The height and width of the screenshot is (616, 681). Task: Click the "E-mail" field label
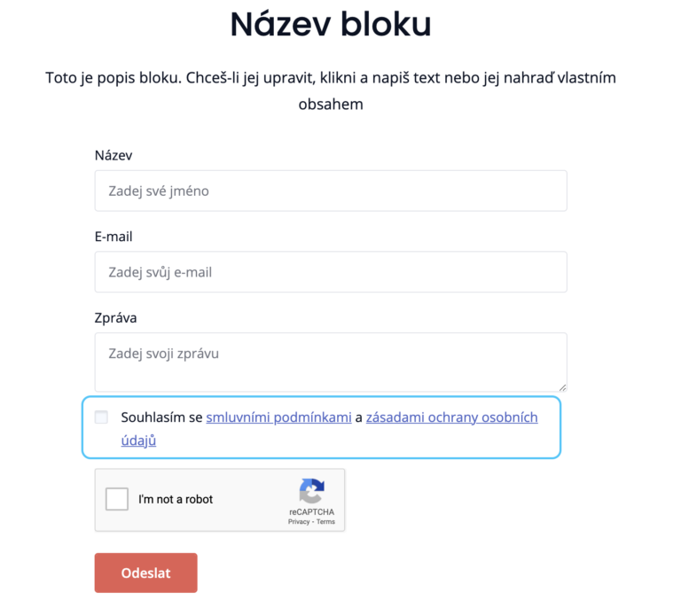coord(113,237)
